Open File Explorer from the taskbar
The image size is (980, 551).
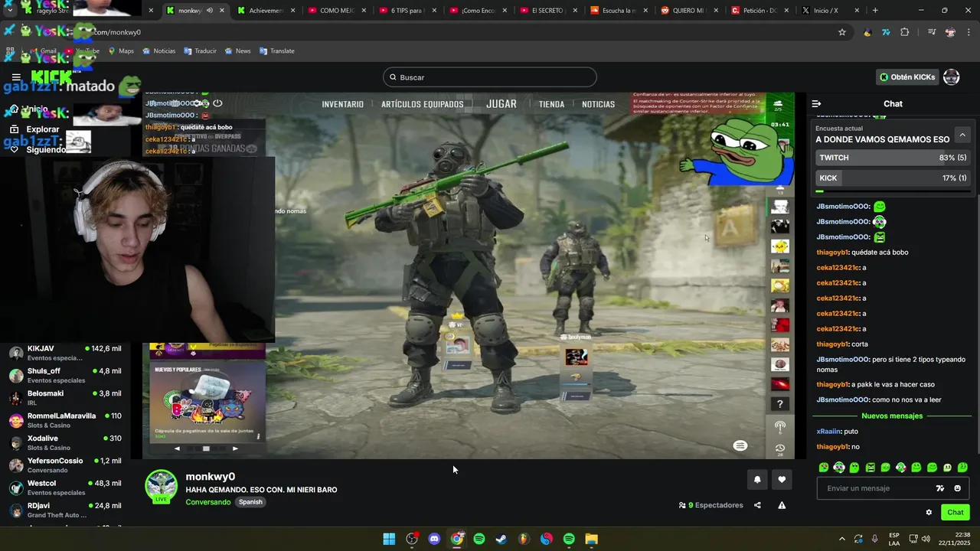pos(591,539)
